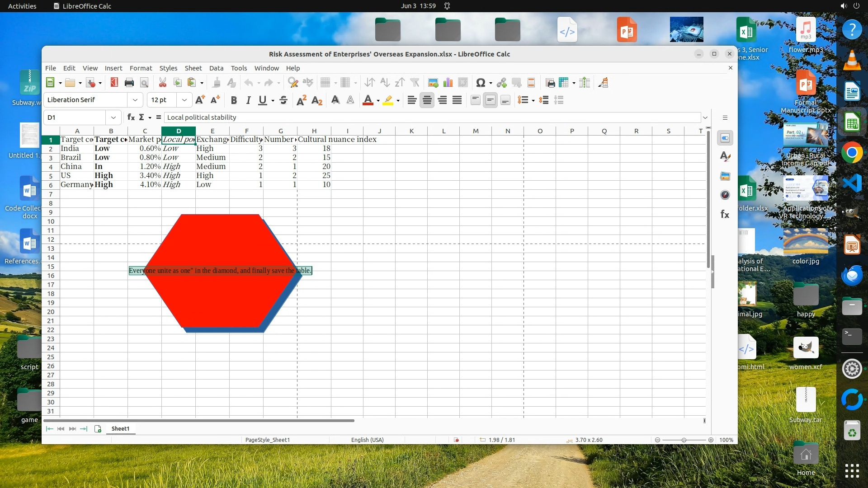868x488 pixels.
Task: Expand the font size dropdown
Action: point(184,100)
